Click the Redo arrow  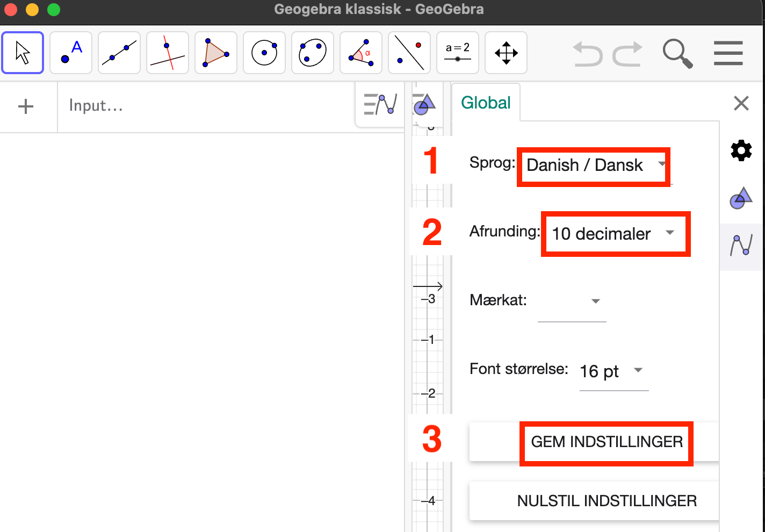(x=627, y=54)
